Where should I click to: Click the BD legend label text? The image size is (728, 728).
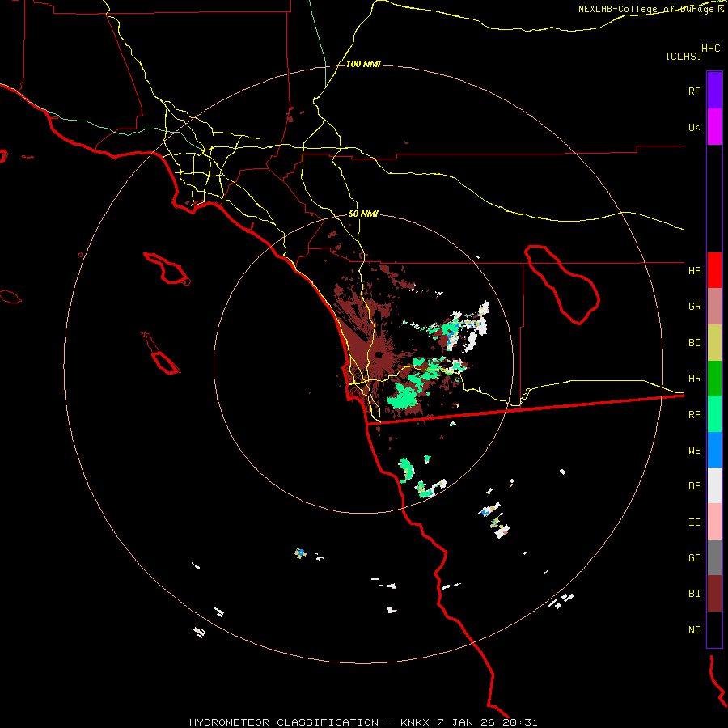click(694, 343)
